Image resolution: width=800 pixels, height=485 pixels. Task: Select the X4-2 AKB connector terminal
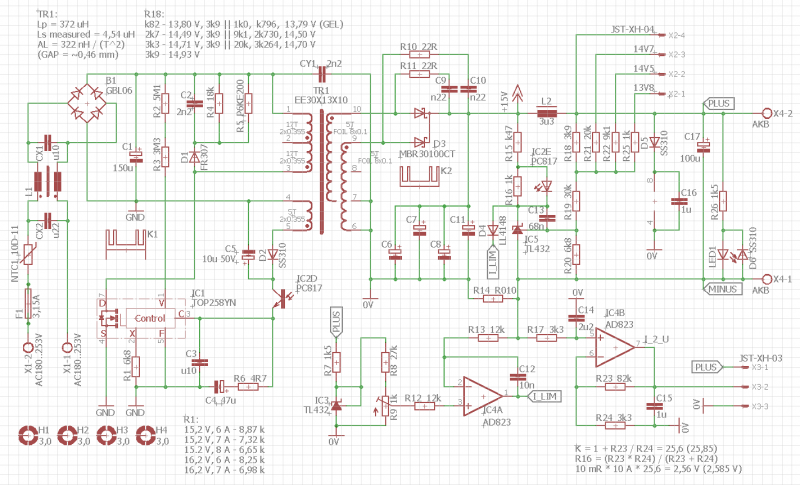click(x=766, y=113)
